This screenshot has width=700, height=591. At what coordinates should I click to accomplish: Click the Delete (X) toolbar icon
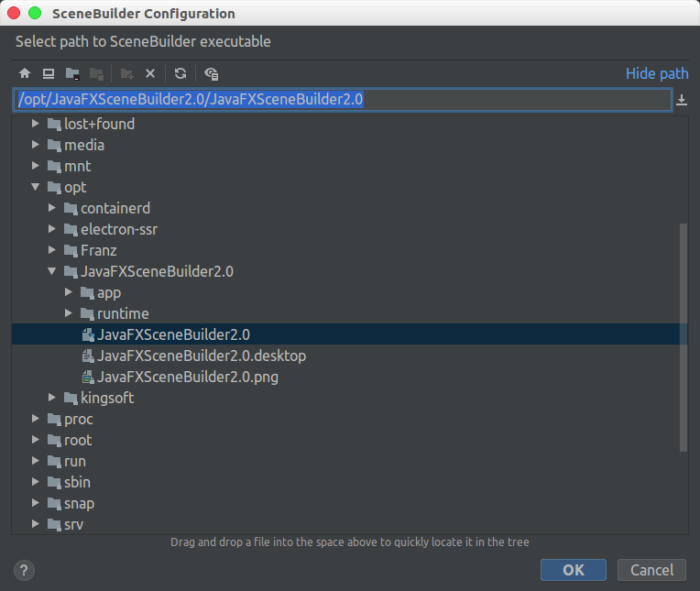coord(150,73)
